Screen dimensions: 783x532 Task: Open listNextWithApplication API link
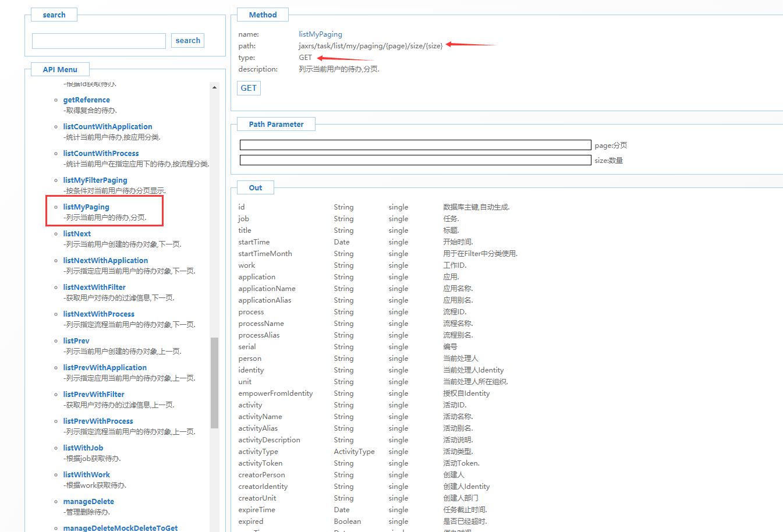point(105,261)
